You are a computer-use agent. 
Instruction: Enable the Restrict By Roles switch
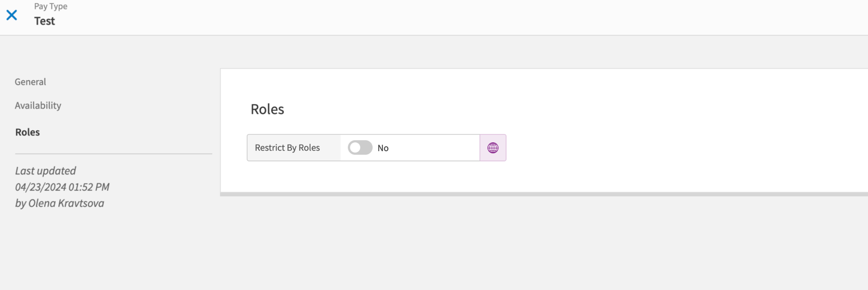click(360, 148)
